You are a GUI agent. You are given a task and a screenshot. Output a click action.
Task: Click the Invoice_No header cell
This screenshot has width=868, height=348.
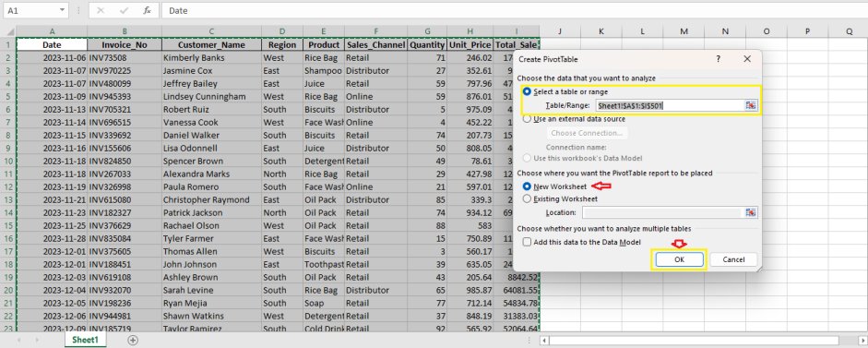[x=125, y=45]
